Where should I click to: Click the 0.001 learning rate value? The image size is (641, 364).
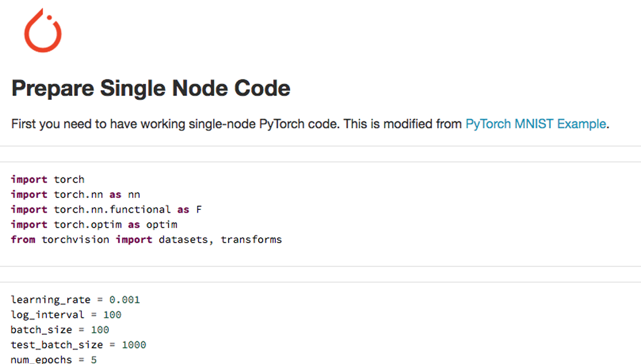click(125, 300)
